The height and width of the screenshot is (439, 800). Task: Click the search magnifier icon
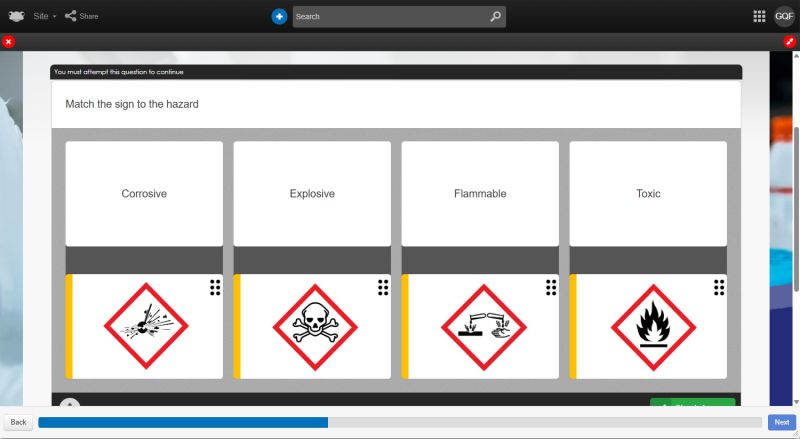click(495, 17)
